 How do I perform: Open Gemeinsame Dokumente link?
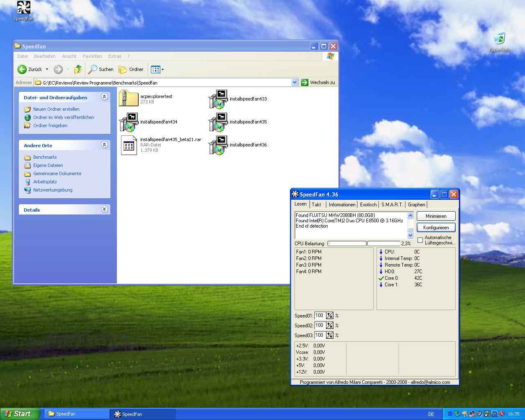[x=57, y=173]
